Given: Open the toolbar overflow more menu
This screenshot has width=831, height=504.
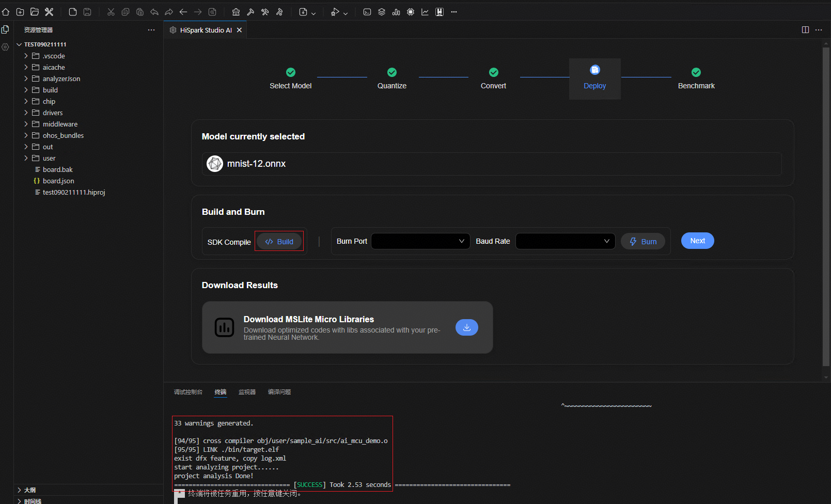Looking at the screenshot, I should (454, 12).
